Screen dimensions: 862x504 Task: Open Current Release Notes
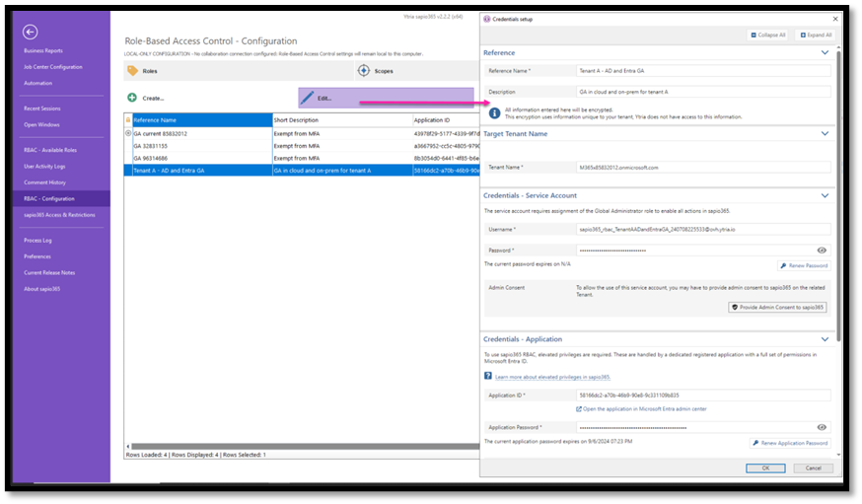49,272
